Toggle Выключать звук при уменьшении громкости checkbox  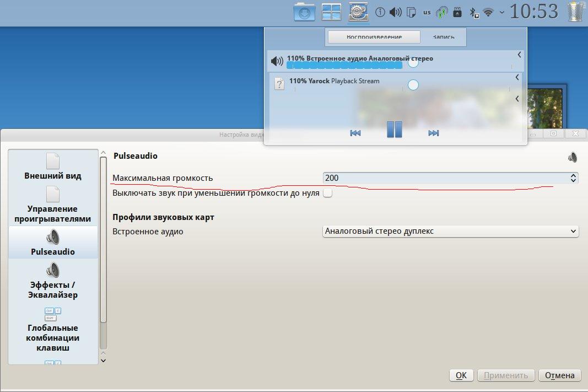tap(328, 193)
